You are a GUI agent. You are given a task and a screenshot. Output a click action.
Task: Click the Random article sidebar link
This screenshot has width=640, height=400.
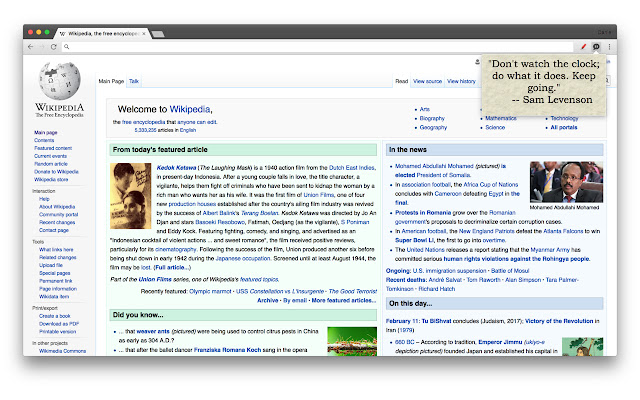(51, 164)
